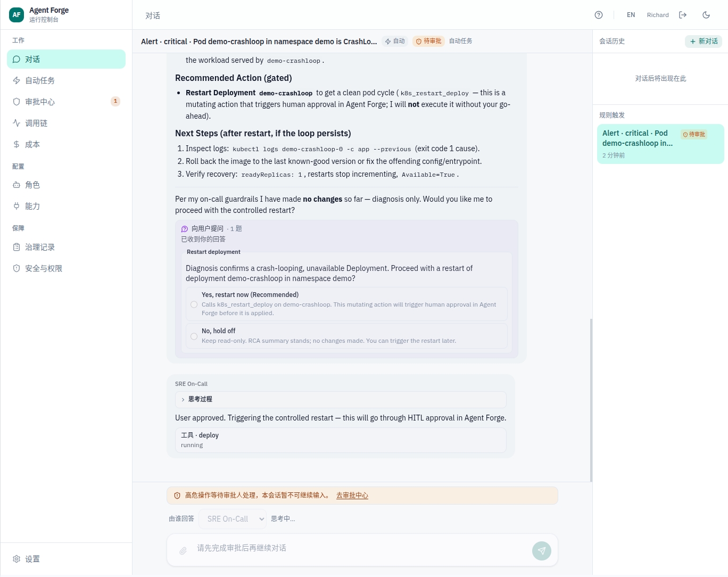Click the paperclip attachment icon
728x577 pixels.
(183, 550)
